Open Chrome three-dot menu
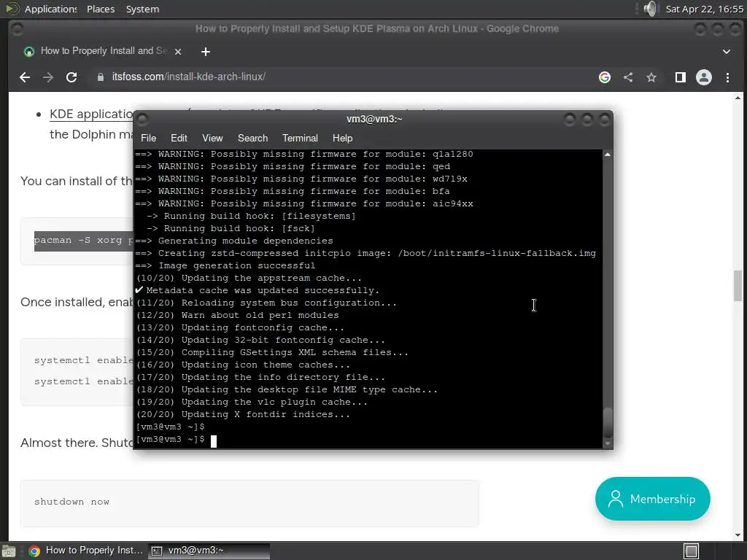 727,77
